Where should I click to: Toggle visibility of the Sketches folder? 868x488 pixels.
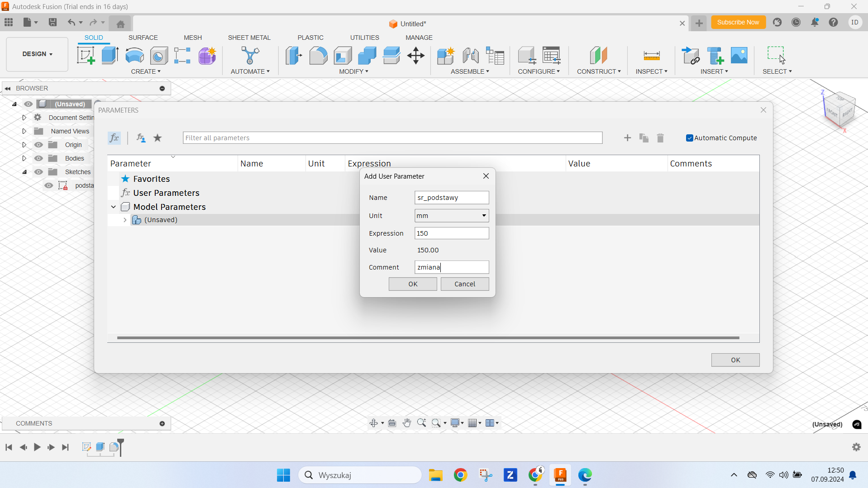point(38,172)
